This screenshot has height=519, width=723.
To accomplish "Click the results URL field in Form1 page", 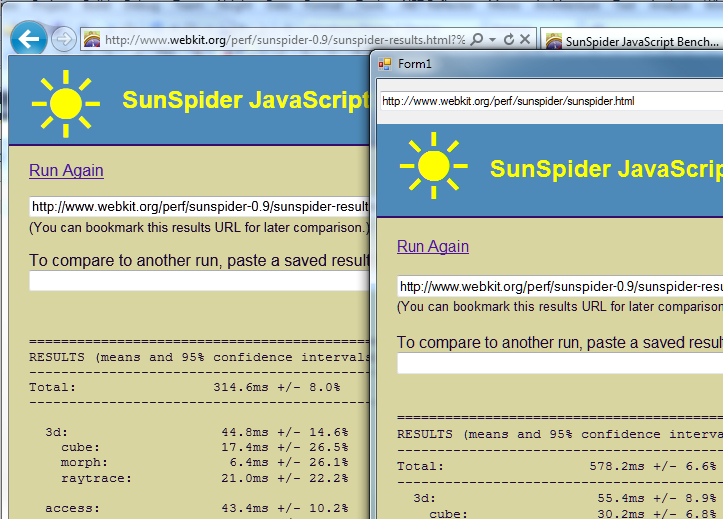I will pos(560,287).
